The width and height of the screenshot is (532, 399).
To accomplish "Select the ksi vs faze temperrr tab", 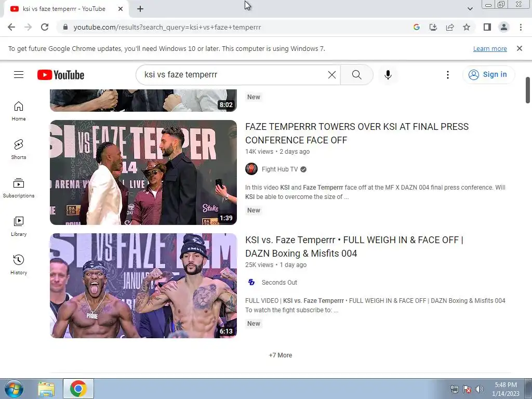I will [66, 9].
